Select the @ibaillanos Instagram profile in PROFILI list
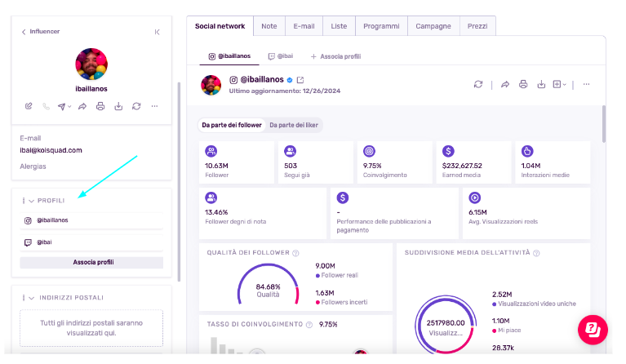The height and width of the screenshot is (364, 626). [52, 220]
